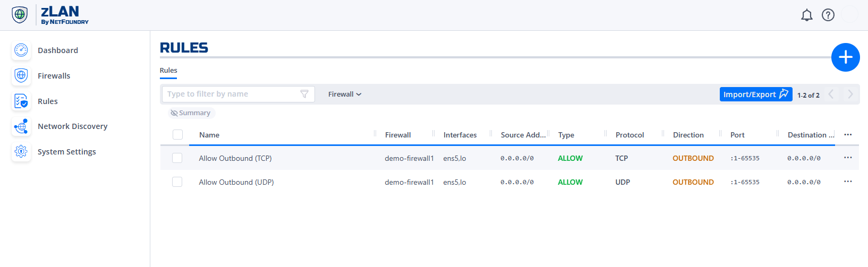Select Rules in the sidebar menu
The height and width of the screenshot is (267, 868).
point(47,101)
